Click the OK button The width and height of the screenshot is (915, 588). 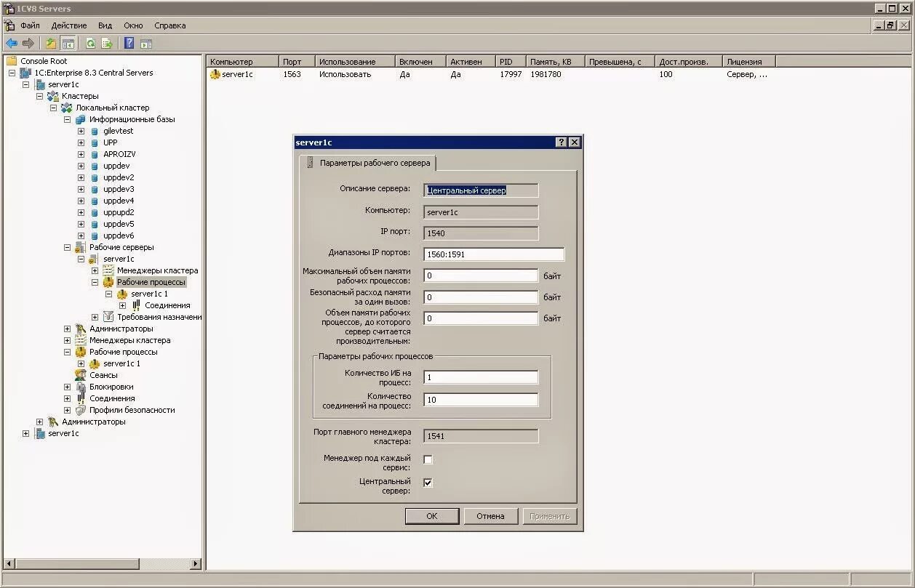(x=432, y=516)
